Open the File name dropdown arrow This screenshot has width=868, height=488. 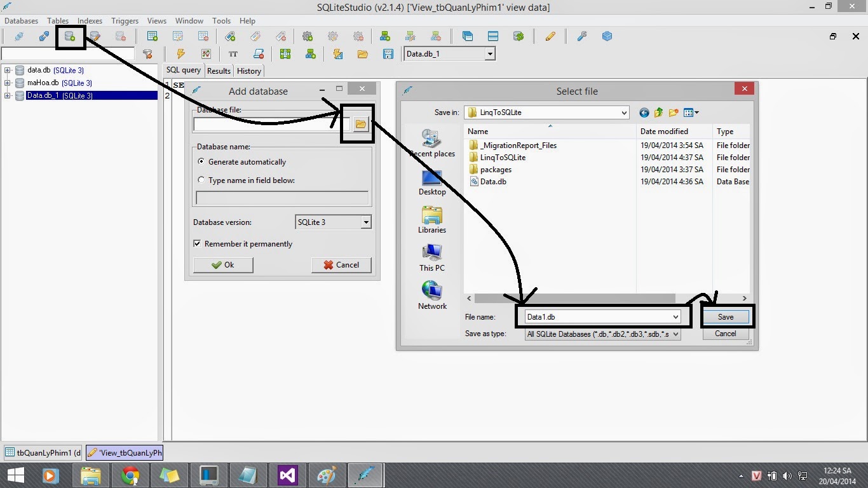[675, 316]
